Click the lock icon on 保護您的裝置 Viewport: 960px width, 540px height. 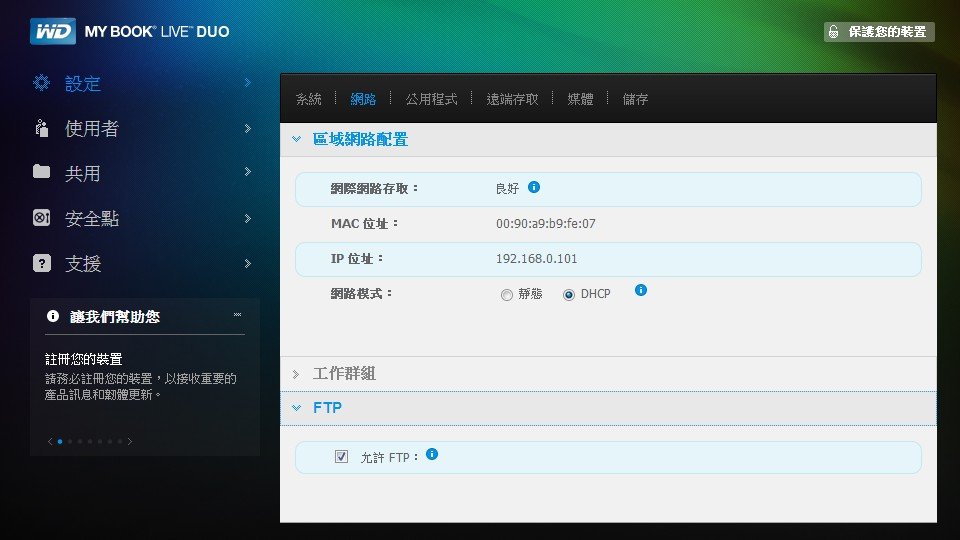[x=833, y=32]
